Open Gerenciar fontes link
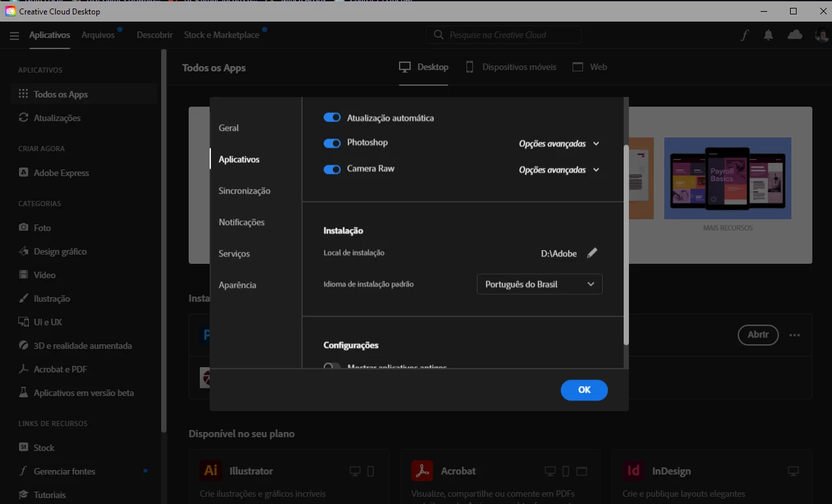 64,471
